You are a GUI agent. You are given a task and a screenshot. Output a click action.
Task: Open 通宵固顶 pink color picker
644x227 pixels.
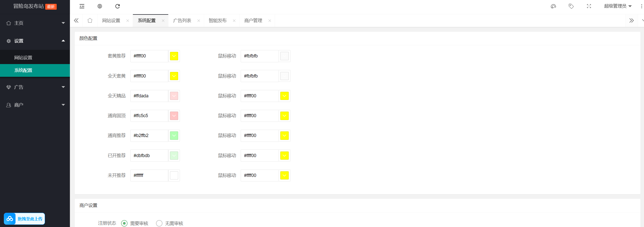pyautogui.click(x=174, y=116)
